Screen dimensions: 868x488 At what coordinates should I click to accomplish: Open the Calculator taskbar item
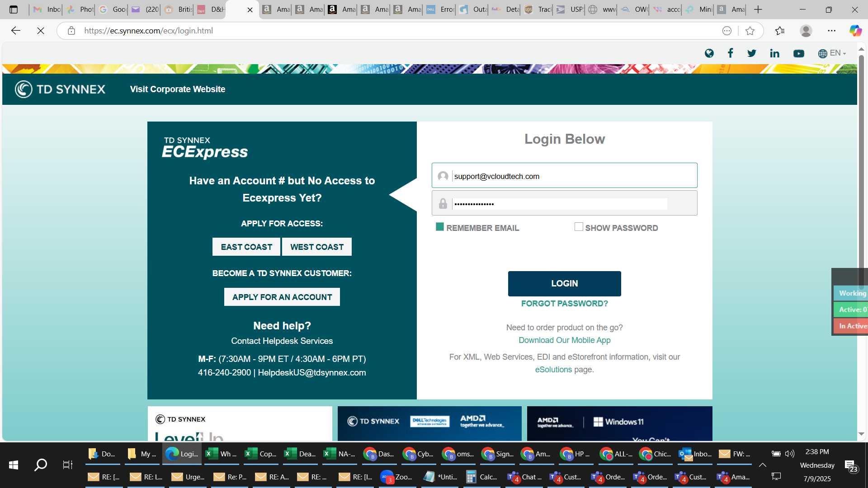point(482,477)
